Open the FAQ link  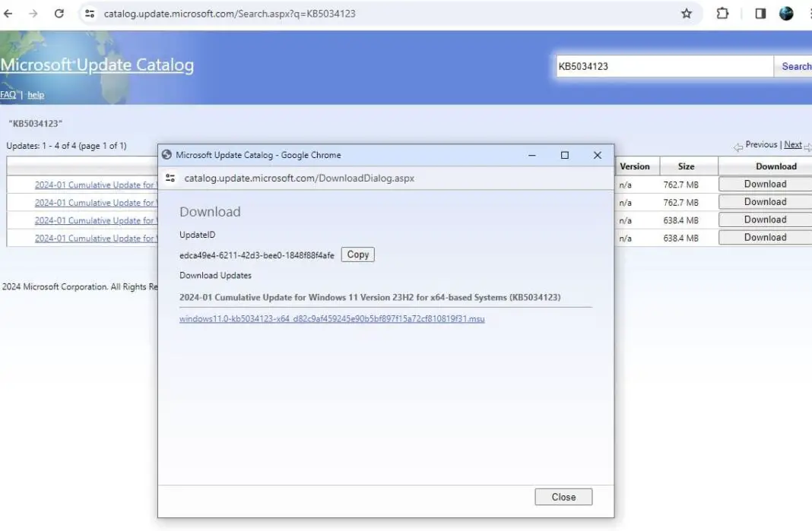click(8, 94)
